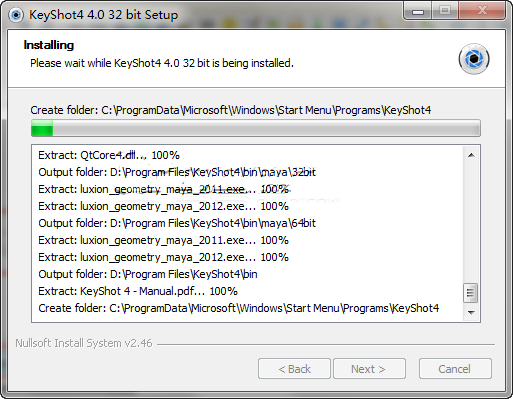Select the KeyShot 4 - Manual.pdf log entry
This screenshot has width=513, height=399.
(138, 291)
